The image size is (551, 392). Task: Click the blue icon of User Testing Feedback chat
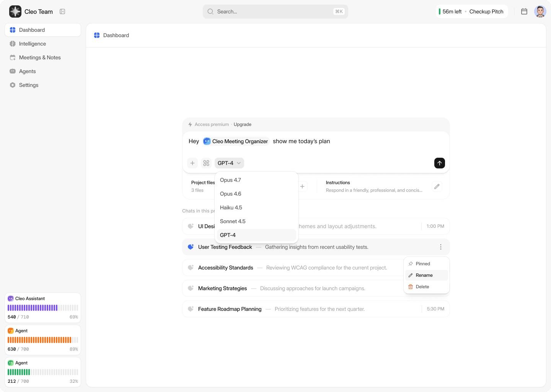coord(191,247)
